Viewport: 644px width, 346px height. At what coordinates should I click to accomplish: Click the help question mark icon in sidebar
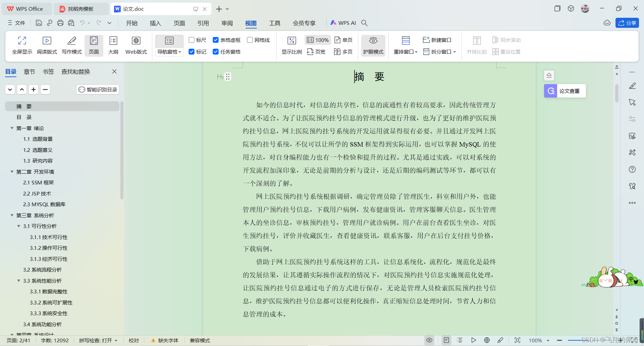click(632, 169)
